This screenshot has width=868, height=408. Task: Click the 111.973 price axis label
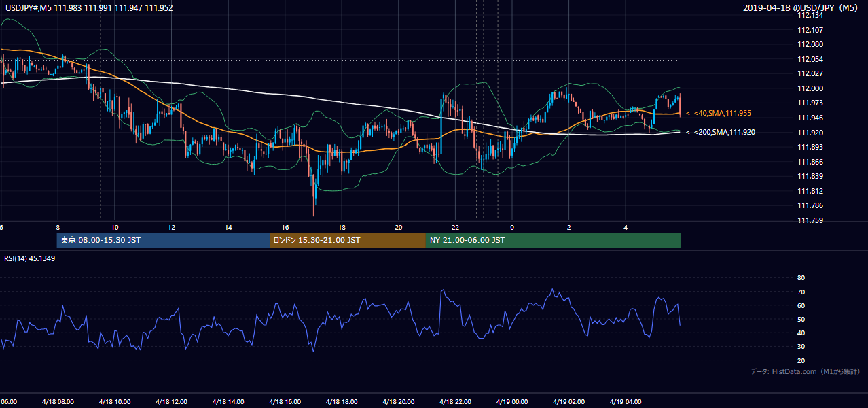coord(810,103)
